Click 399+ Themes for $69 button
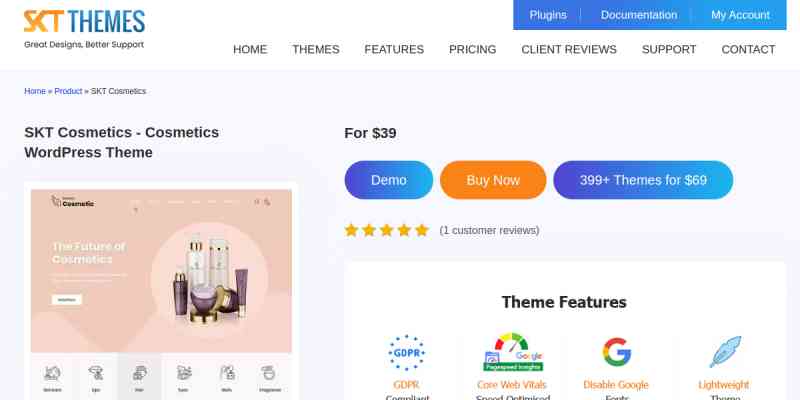The image size is (800, 400). [643, 180]
